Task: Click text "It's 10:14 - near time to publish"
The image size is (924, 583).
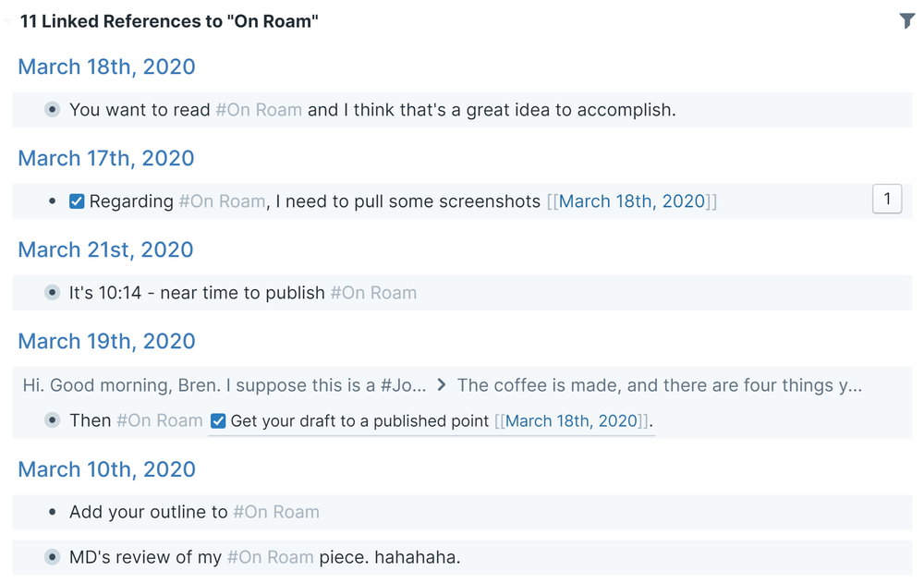Action: (x=197, y=292)
